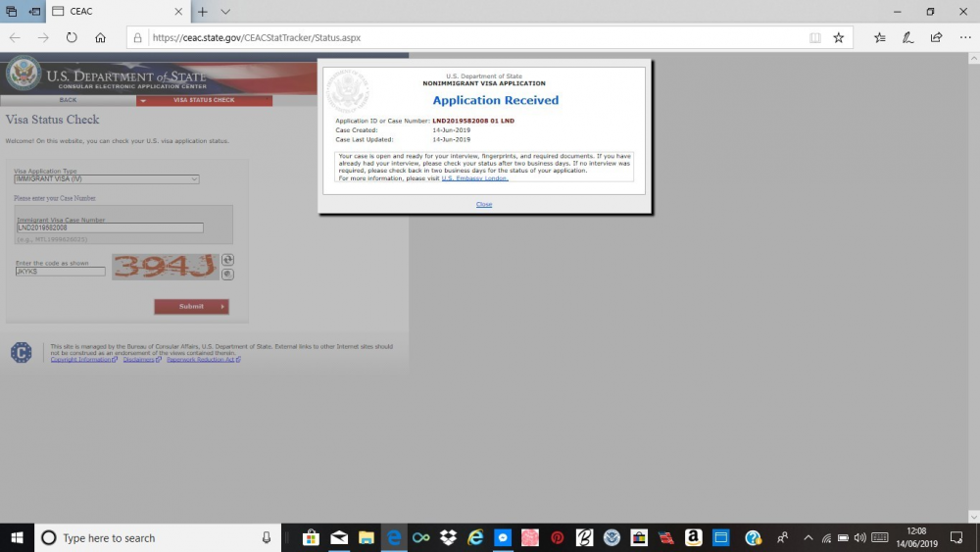Screen dimensions: 980x552
Task: Open Edge settings and more menu
Action: click(x=965, y=37)
